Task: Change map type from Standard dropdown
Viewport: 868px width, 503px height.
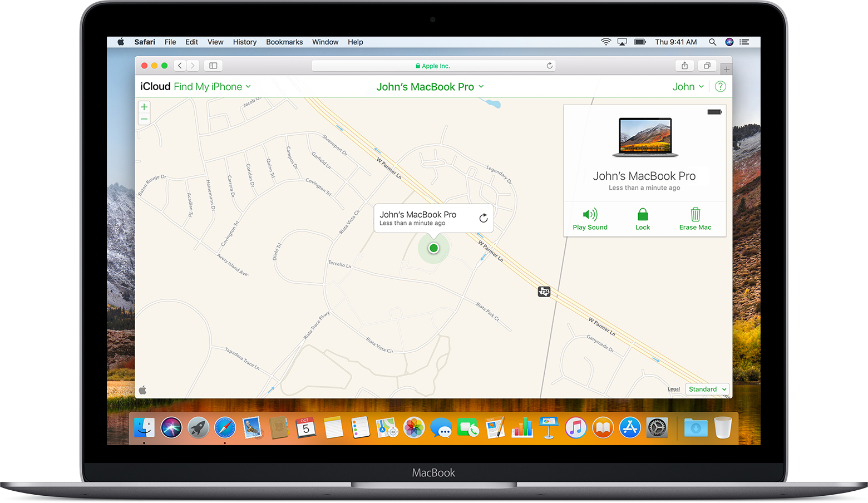Action: tap(707, 389)
